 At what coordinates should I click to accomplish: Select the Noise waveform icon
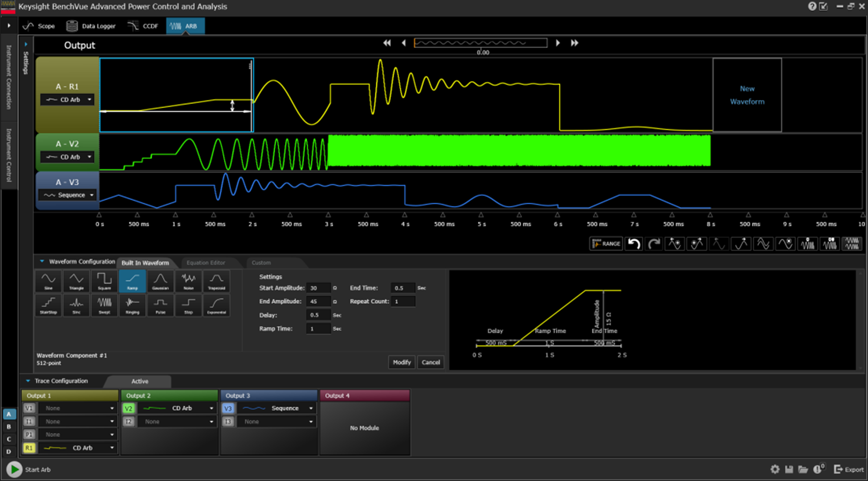[188, 281]
